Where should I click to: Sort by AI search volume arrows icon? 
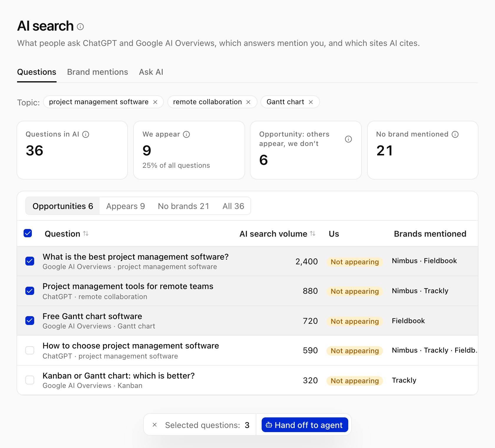(x=313, y=234)
